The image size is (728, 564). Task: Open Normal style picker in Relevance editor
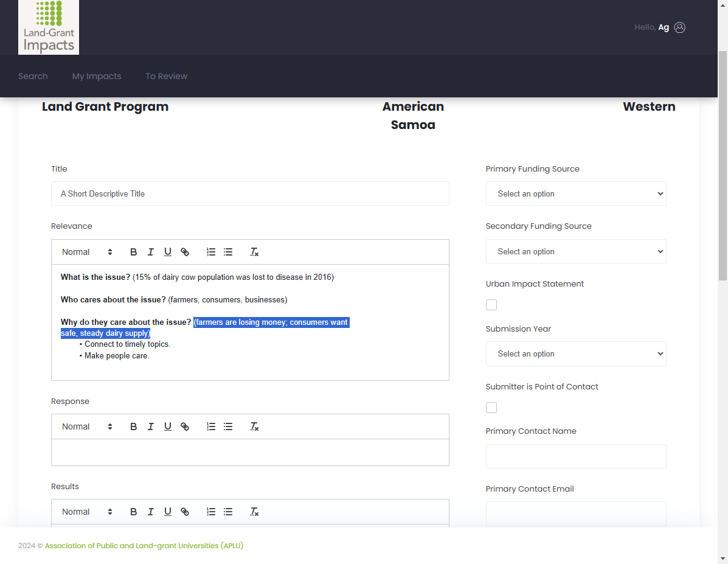point(87,252)
